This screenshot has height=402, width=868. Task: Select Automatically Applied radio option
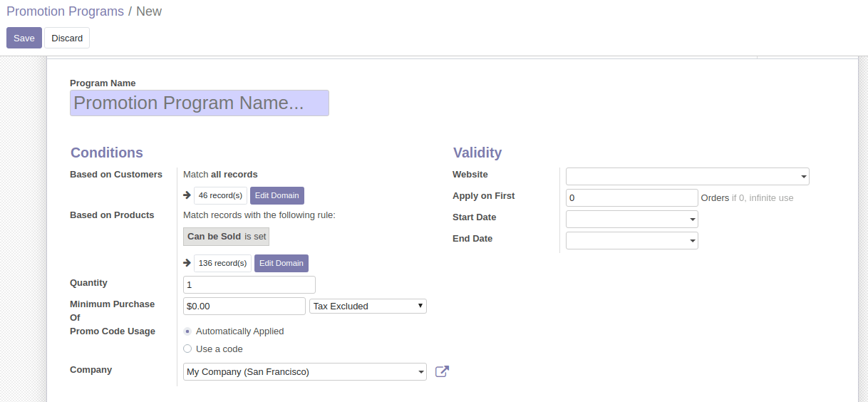click(187, 331)
